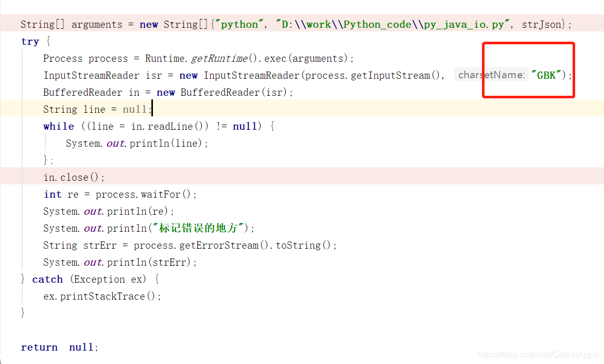604x364 pixels.
Task: Click the in.close() statement
Action: (74, 177)
